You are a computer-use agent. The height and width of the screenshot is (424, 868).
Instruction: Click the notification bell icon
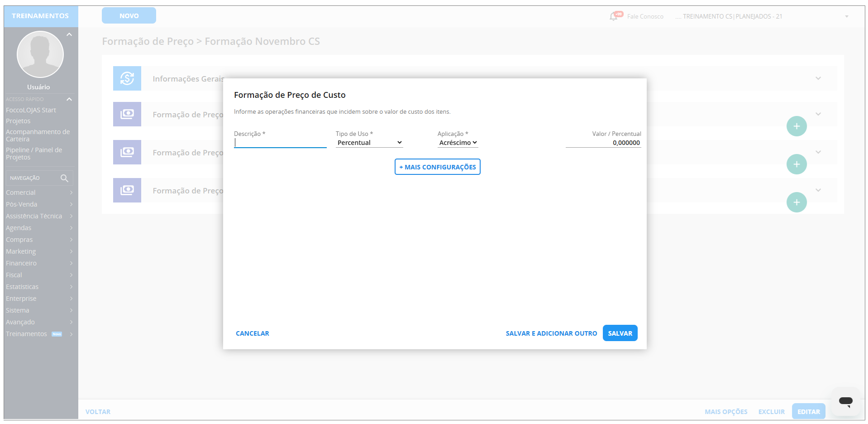click(614, 16)
